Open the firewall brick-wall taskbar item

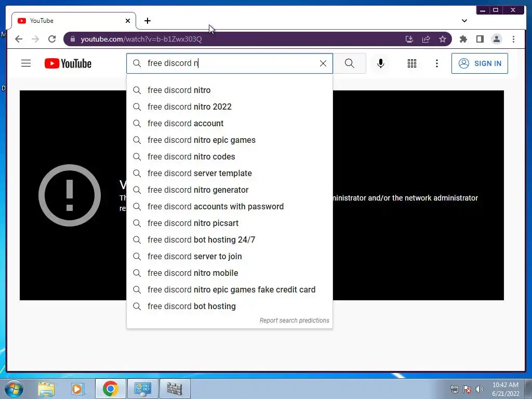tap(175, 389)
